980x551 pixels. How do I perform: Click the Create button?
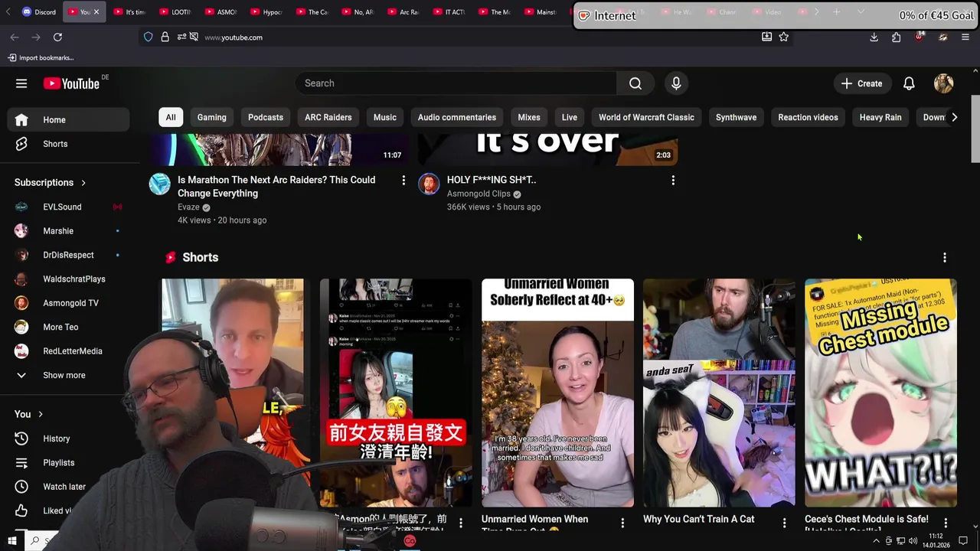tap(862, 83)
